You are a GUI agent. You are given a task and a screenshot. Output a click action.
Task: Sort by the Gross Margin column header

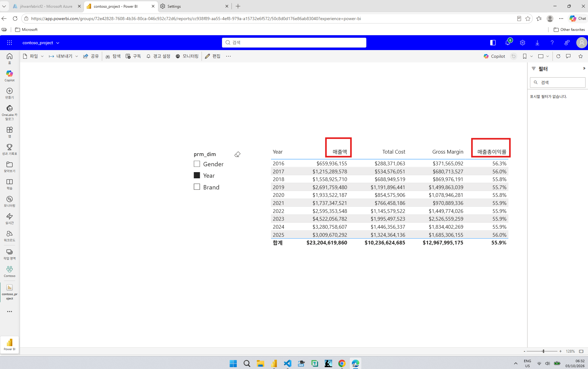[x=448, y=152]
